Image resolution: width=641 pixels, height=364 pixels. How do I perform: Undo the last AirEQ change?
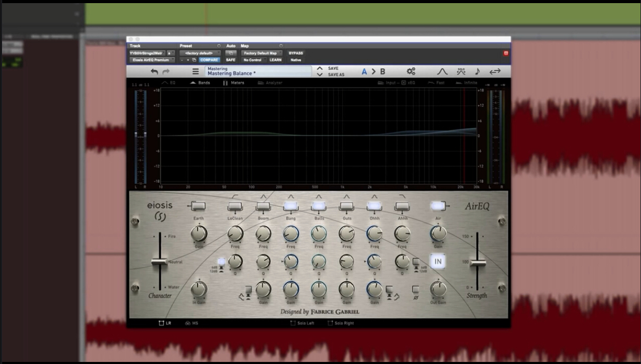[x=154, y=71]
